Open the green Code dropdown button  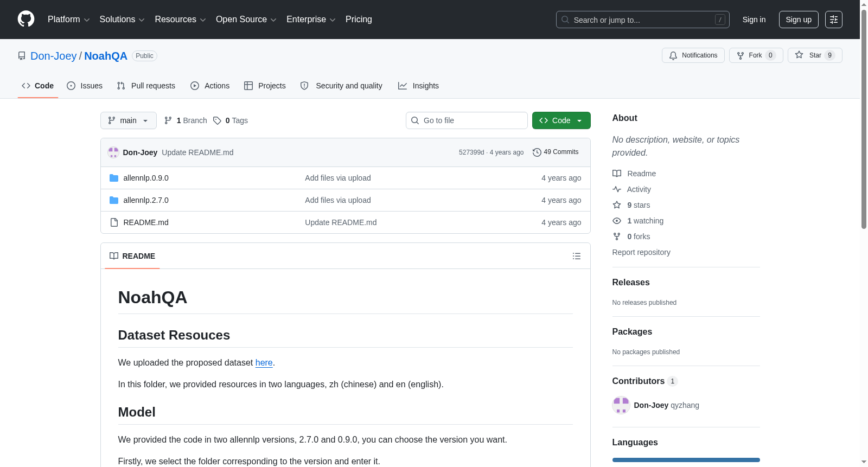point(561,120)
